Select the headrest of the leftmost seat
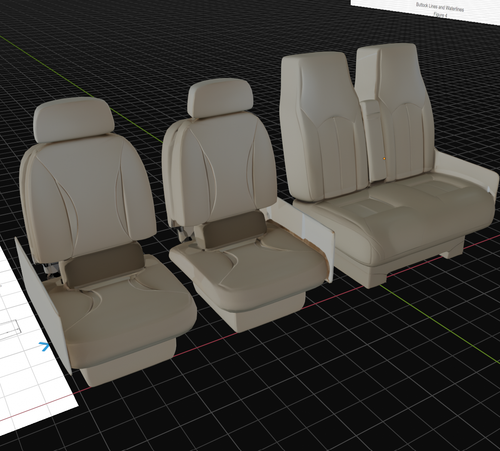Image resolution: width=500 pixels, height=451 pixels. 73,119
